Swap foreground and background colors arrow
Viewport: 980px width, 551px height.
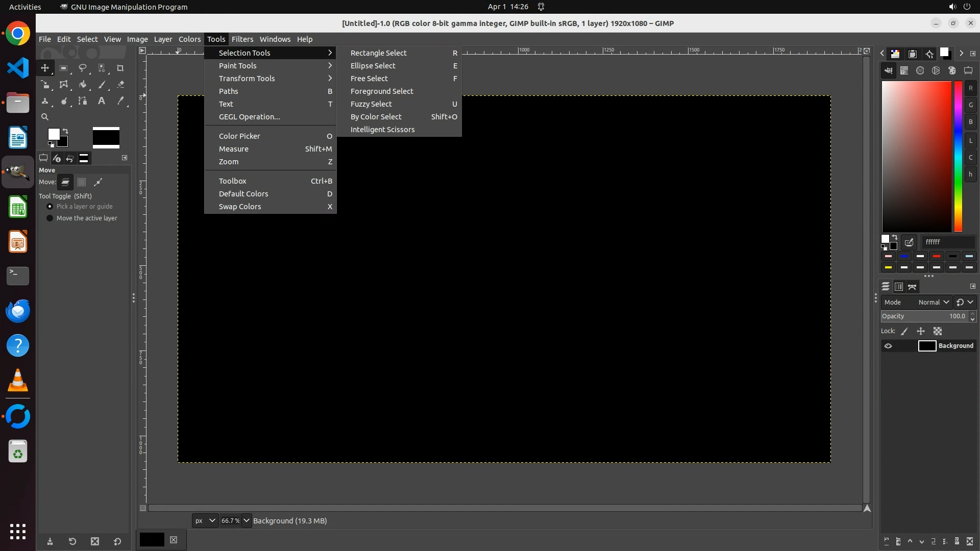(x=65, y=131)
